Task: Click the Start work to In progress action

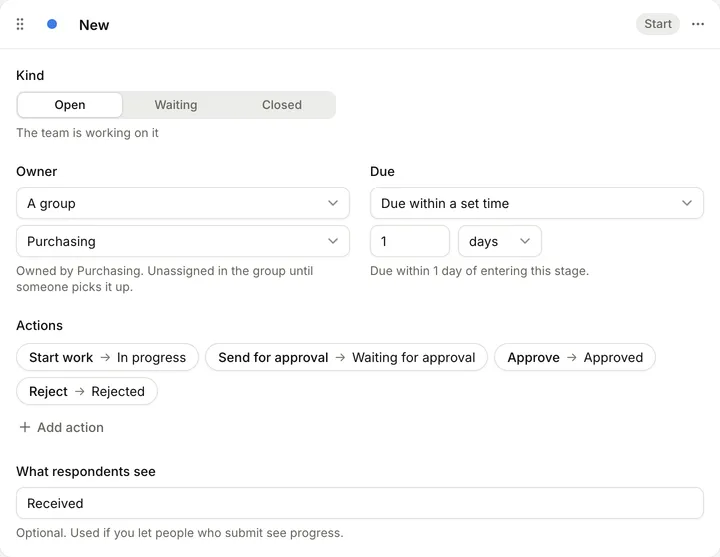Action: point(107,357)
